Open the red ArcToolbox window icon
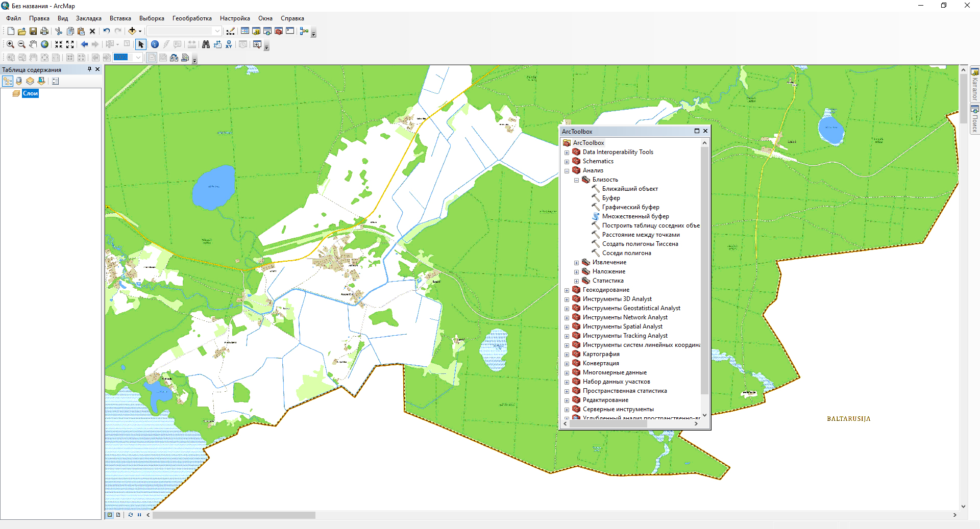The width and height of the screenshot is (980, 529). pyautogui.click(x=279, y=31)
